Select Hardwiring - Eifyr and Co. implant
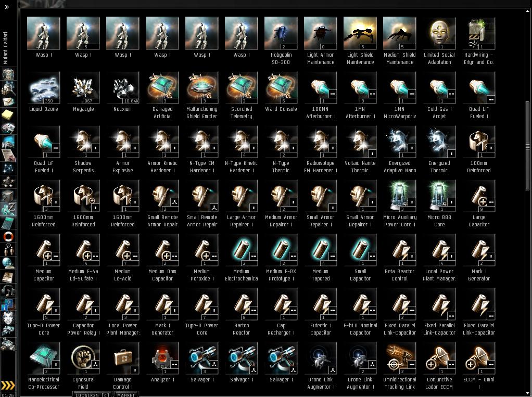The width and height of the screenshot is (532, 397). point(479,41)
